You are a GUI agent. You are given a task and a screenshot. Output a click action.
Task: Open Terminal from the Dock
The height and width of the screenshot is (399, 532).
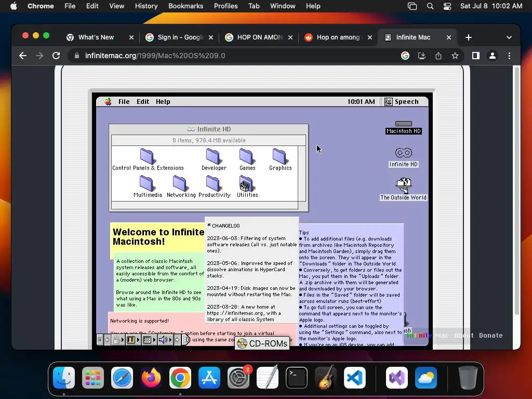pyautogui.click(x=297, y=378)
